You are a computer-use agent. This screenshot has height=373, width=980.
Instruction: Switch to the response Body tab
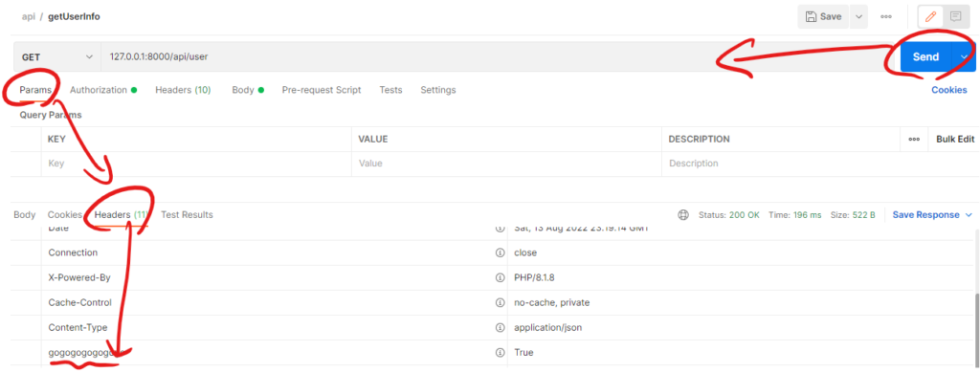(24, 215)
